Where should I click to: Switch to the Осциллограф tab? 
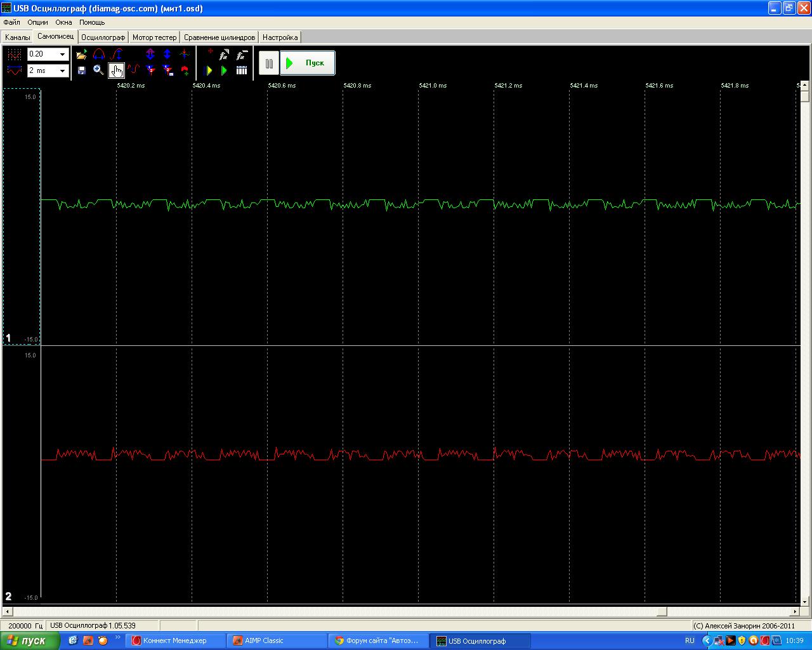[x=103, y=37]
